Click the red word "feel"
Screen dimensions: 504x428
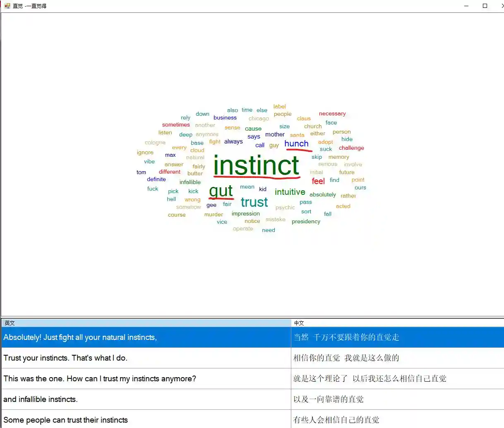tap(318, 181)
